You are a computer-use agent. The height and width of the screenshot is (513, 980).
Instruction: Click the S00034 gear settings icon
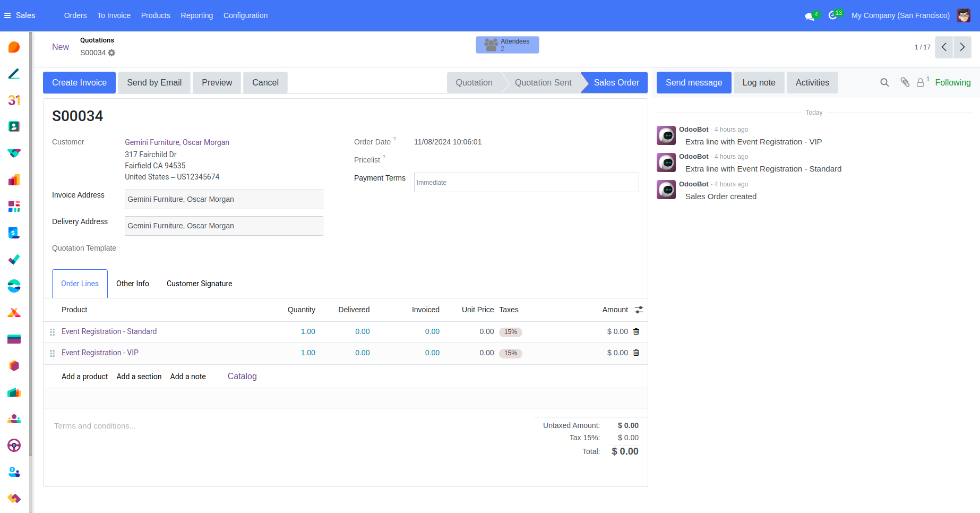tap(111, 53)
